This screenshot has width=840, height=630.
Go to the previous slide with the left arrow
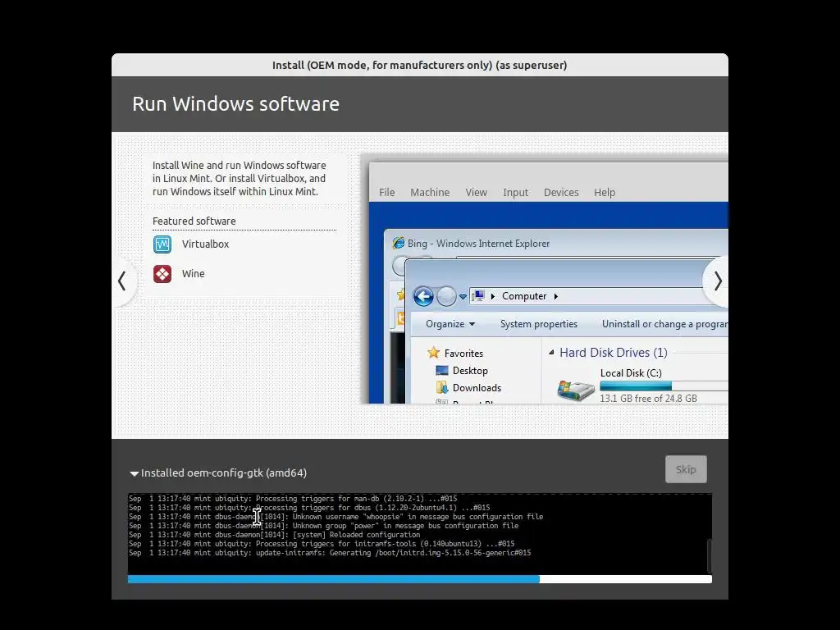pyautogui.click(x=123, y=281)
